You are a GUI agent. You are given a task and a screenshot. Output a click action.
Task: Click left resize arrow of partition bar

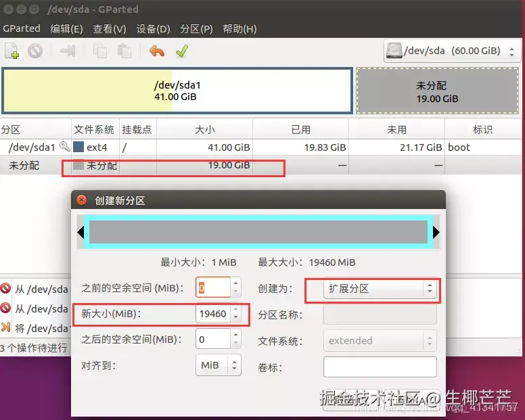[81, 232]
